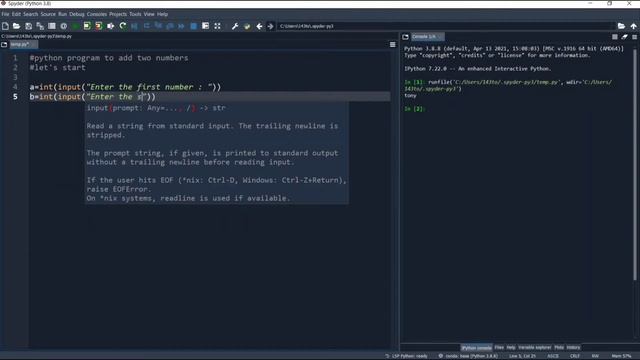This screenshot has height=360, width=640.
Task: Click the comment line about adding two numbers
Action: 109,58
